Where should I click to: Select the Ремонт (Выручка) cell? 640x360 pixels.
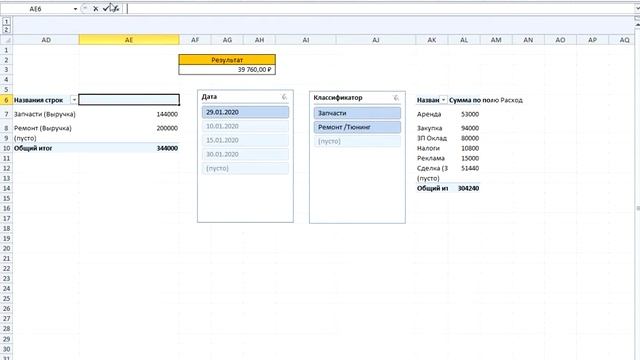click(46, 128)
